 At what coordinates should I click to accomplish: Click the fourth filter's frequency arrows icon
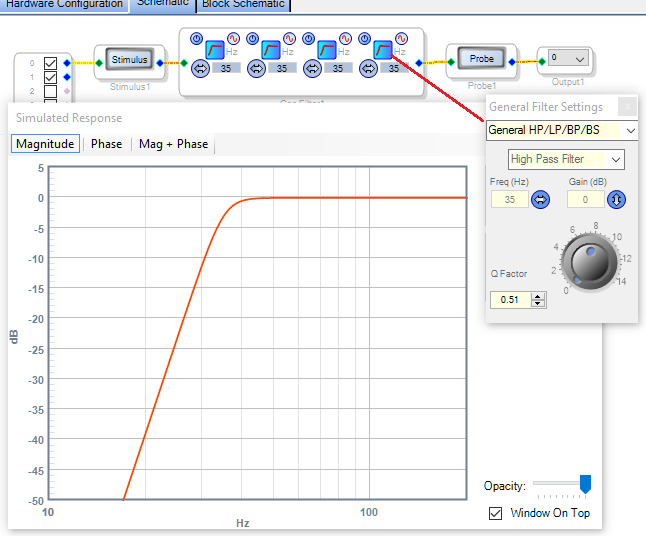tap(368, 68)
